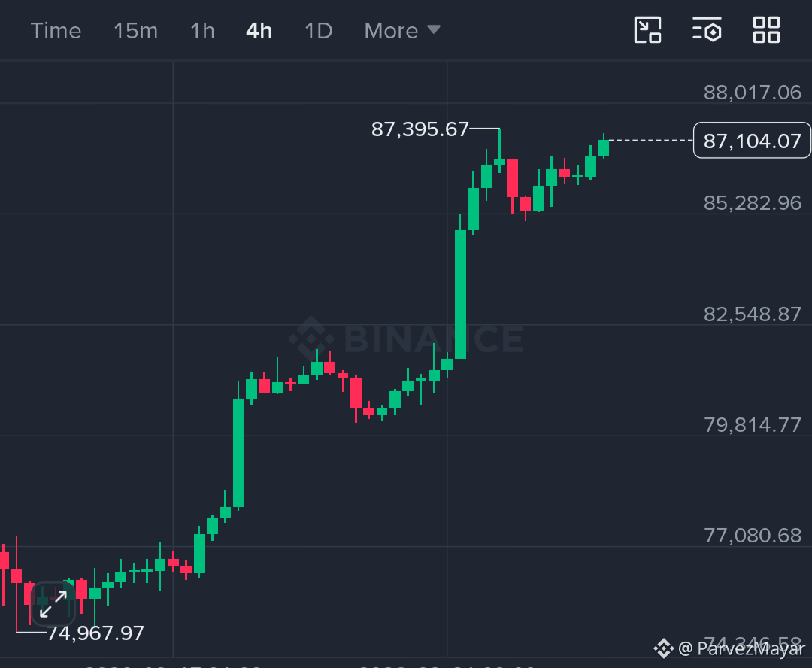Image resolution: width=812 pixels, height=668 pixels.
Task: Click the More dropdown arrow
Action: 434,29
